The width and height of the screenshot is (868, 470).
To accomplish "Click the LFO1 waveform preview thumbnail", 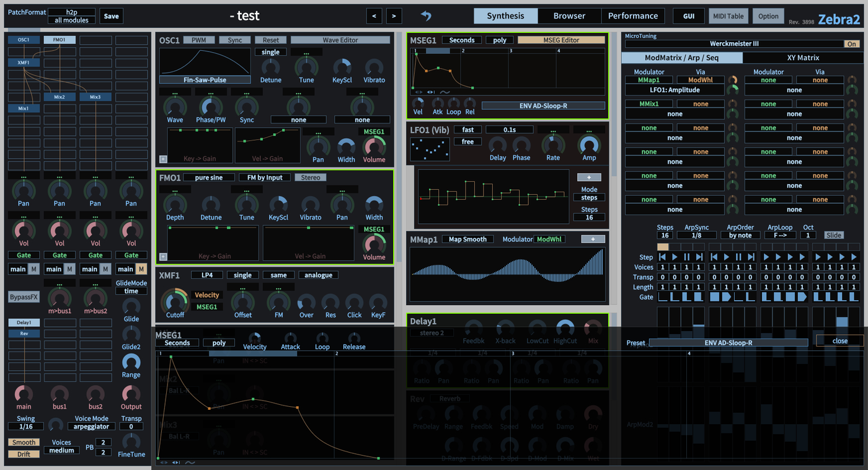I will click(x=430, y=149).
